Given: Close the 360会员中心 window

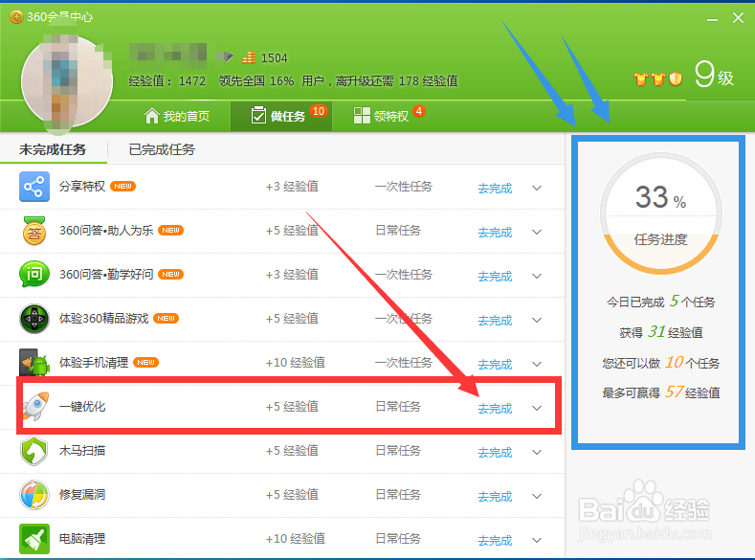Looking at the screenshot, I should 738,18.
